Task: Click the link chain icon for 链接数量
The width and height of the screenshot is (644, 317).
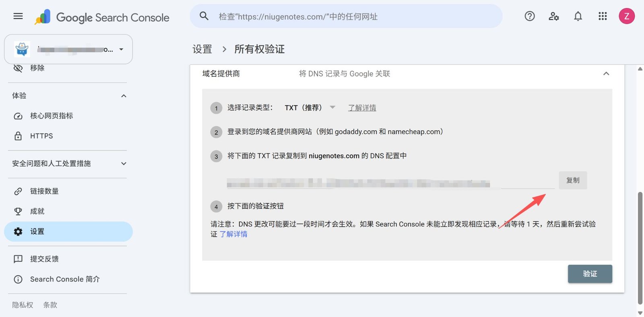Action: pyautogui.click(x=18, y=191)
